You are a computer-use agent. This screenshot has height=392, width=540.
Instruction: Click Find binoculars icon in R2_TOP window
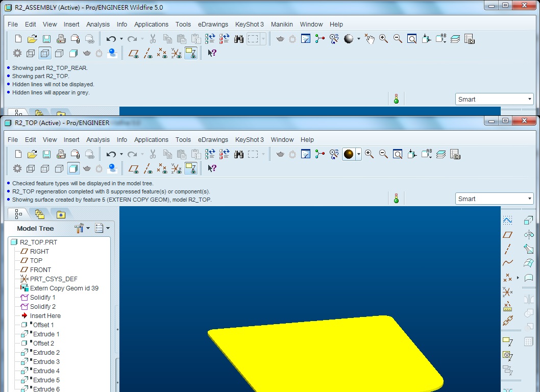[239, 154]
